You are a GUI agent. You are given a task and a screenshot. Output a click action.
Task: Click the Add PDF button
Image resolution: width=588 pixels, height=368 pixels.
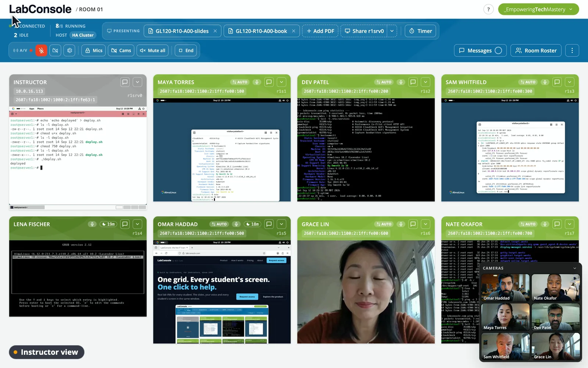coord(320,31)
